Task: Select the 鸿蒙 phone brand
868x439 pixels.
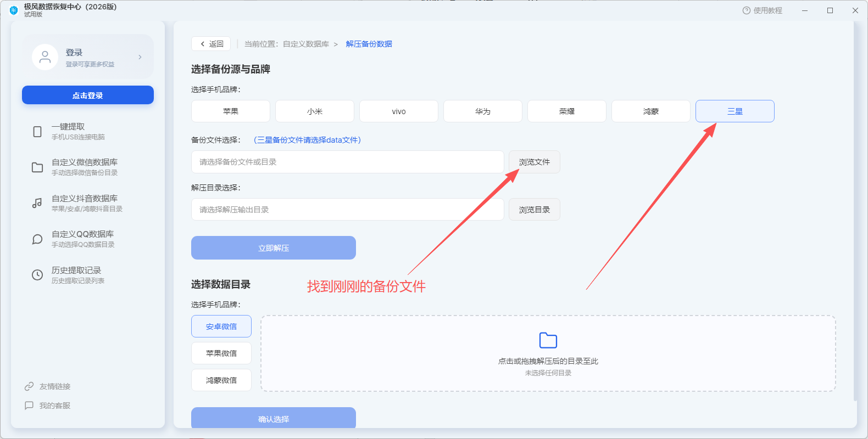Action: tap(651, 111)
